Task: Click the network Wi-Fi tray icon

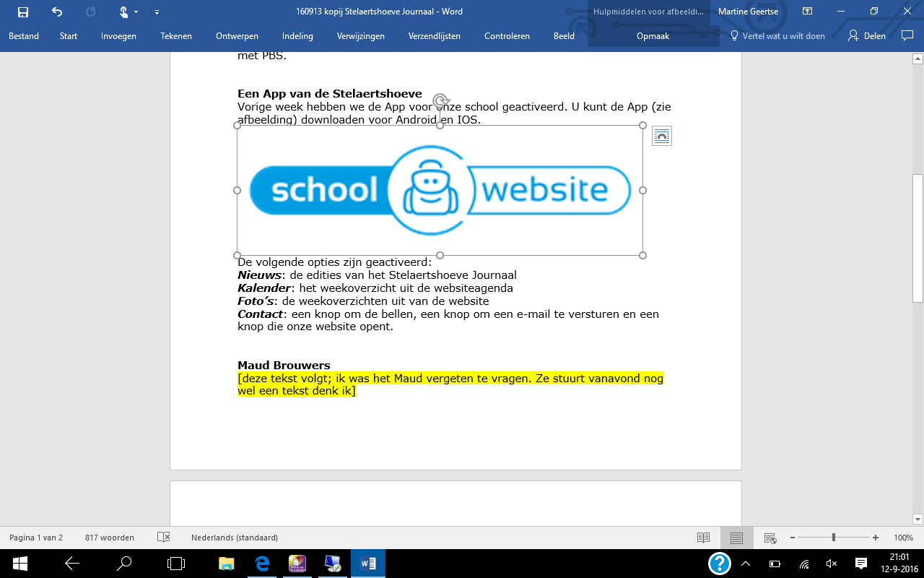Action: coord(804,563)
